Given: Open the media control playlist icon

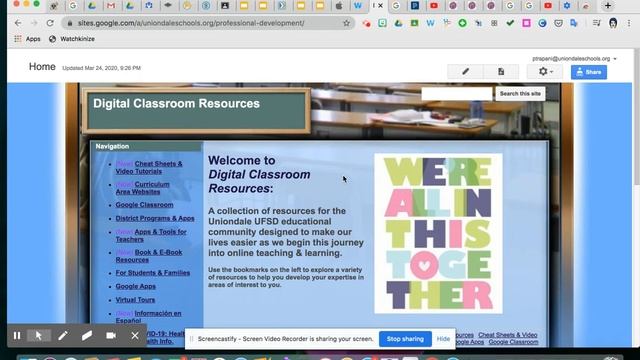Looking at the screenshot, I should (x=597, y=23).
